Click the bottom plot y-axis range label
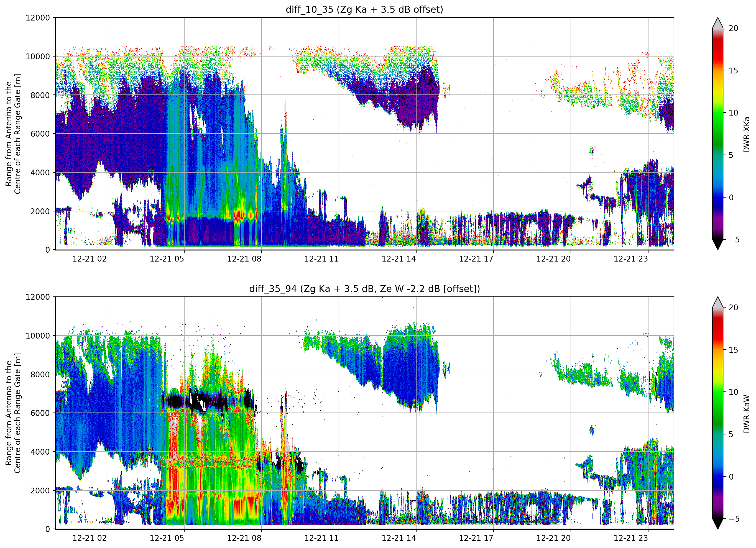 point(13,413)
